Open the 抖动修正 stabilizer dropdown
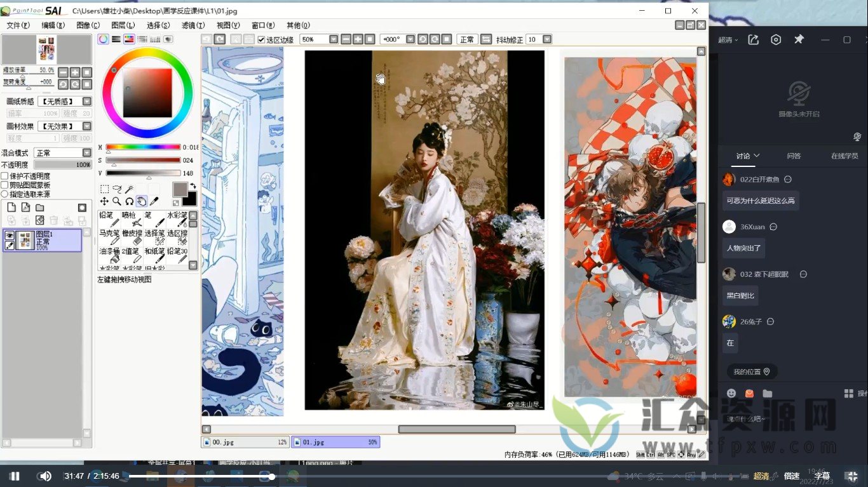This screenshot has width=868, height=487. click(546, 39)
